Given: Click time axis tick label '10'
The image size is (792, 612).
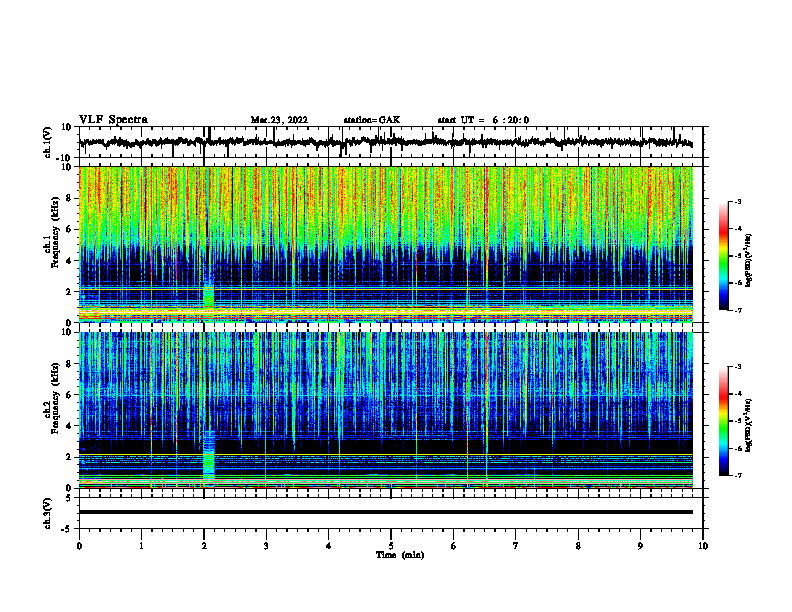Looking at the screenshot, I should point(703,546).
